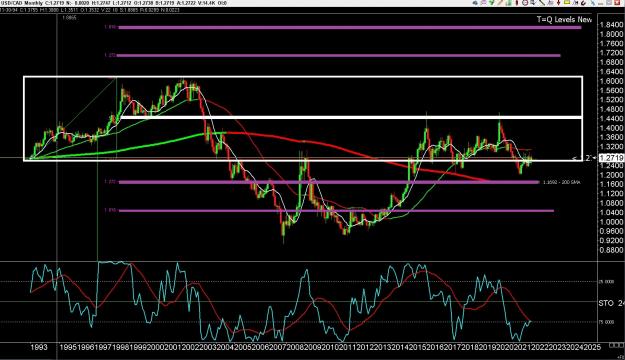
Task: Click the 25.0000 stochastic level label
Action: [x=606, y=281]
